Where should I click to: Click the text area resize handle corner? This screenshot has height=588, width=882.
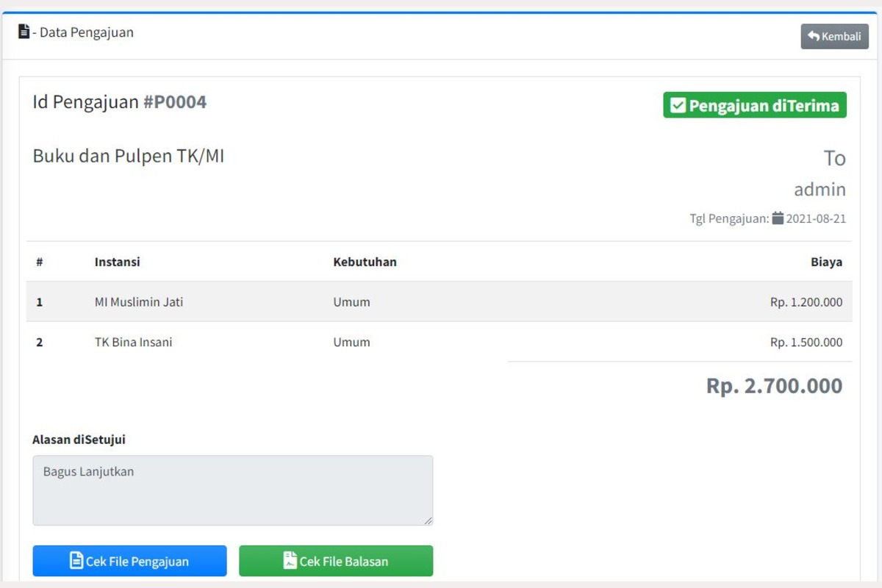[428, 520]
